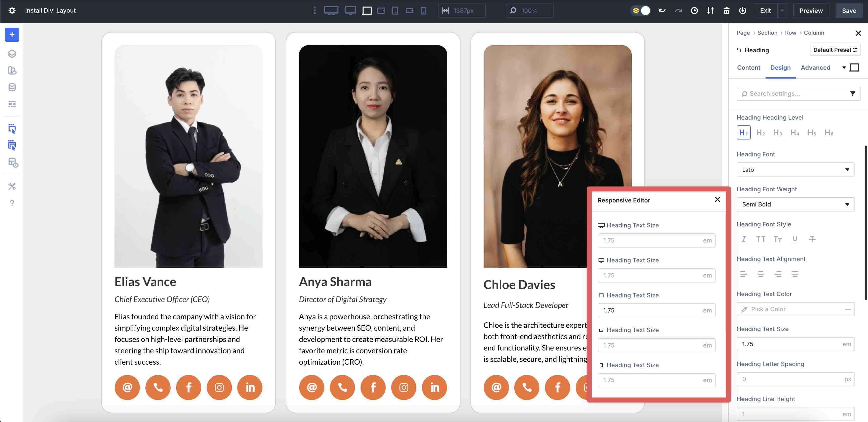Apply italic style to the heading

744,239
